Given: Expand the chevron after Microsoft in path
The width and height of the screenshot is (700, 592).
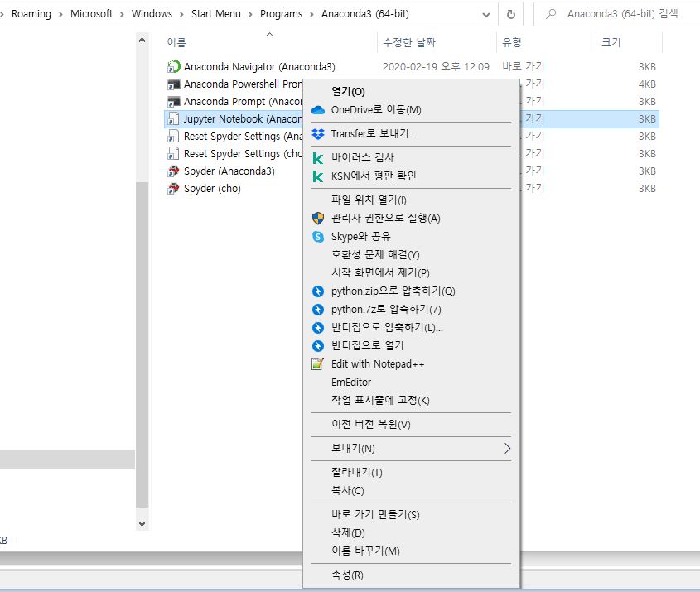Looking at the screenshot, I should point(122,14).
